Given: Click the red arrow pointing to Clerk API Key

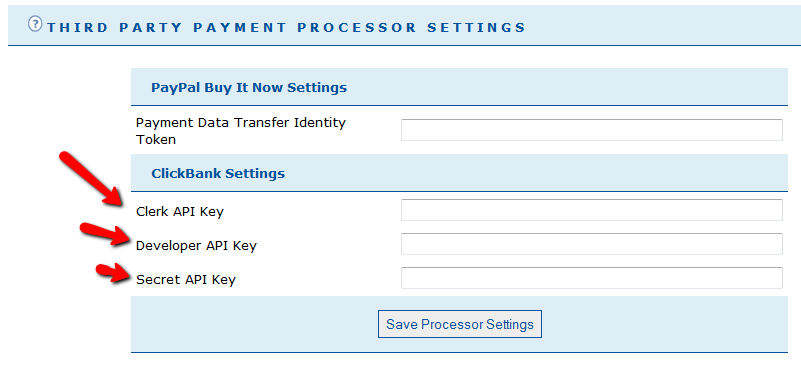Looking at the screenshot, I should [x=91, y=179].
